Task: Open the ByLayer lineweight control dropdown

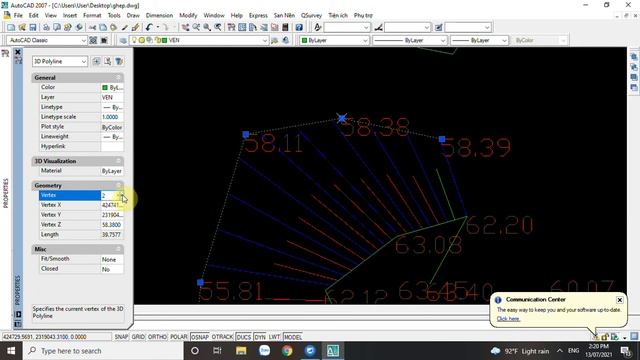Action: (504, 40)
